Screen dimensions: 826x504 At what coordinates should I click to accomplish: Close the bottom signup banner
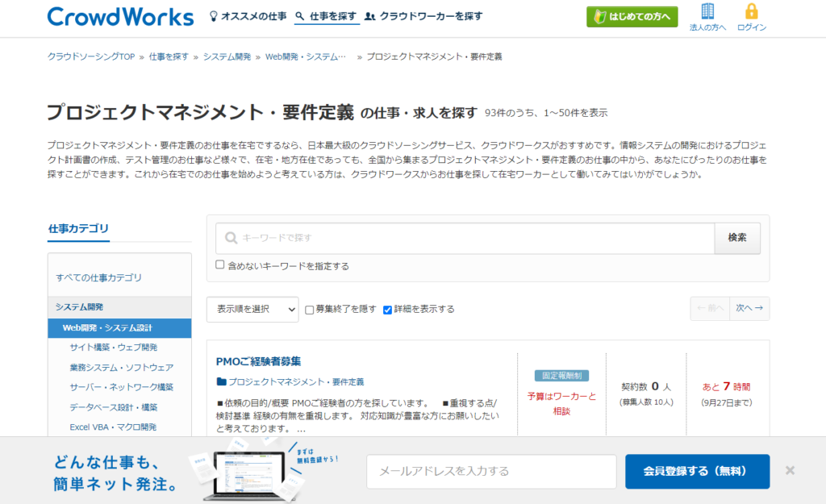791,470
